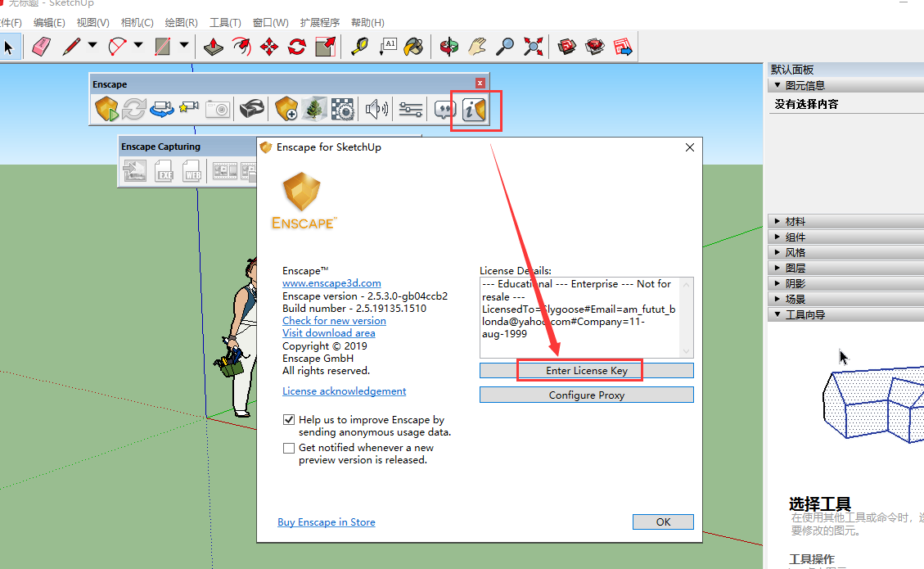Select the Orbit tool
Image resolution: width=924 pixels, height=569 pixels.
click(448, 47)
